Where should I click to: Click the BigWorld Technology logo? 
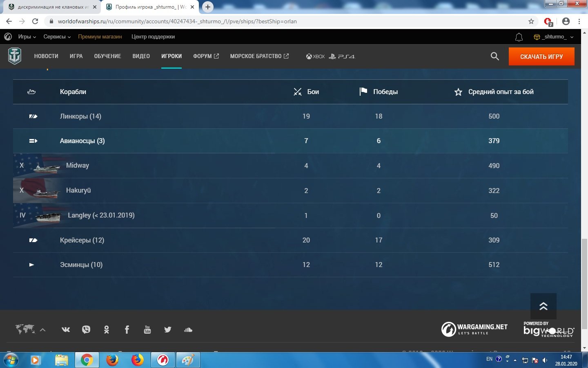pyautogui.click(x=549, y=329)
